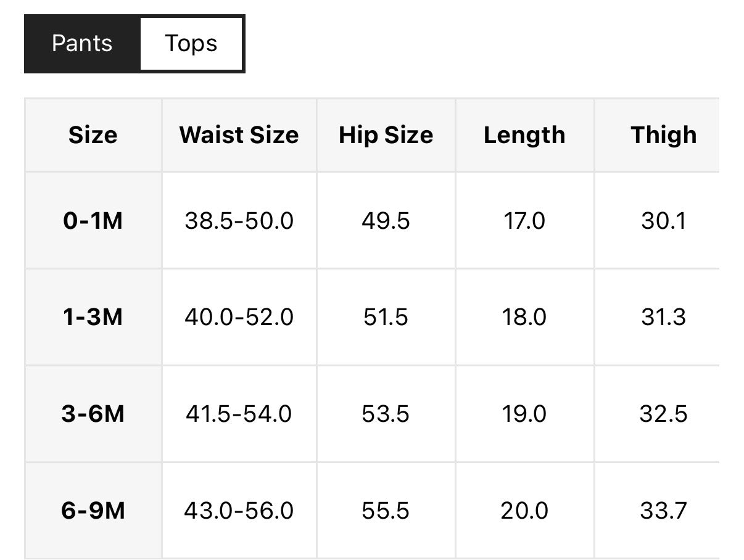Select the Thigh column header
The height and width of the screenshot is (560, 744).
663,135
